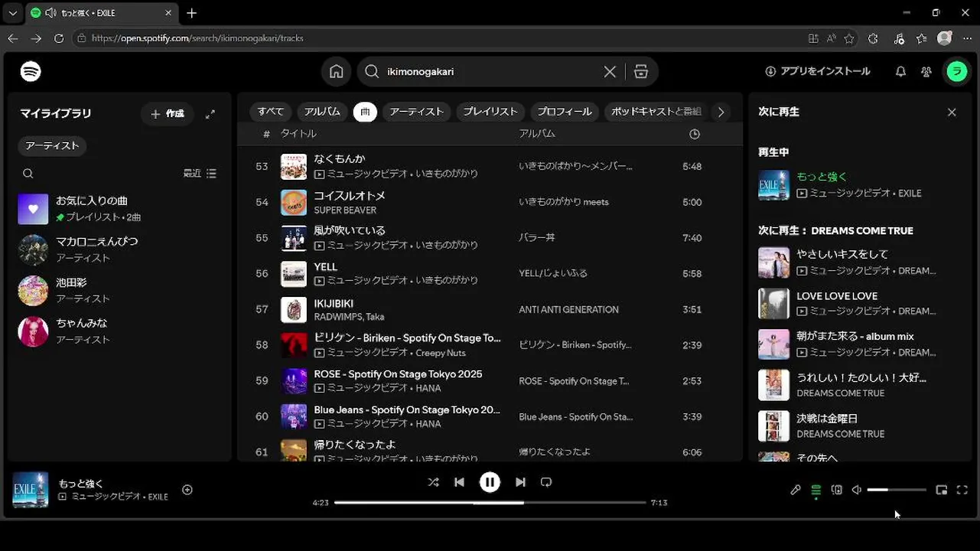Click 'アプリをインストール' install app button

coord(818,71)
